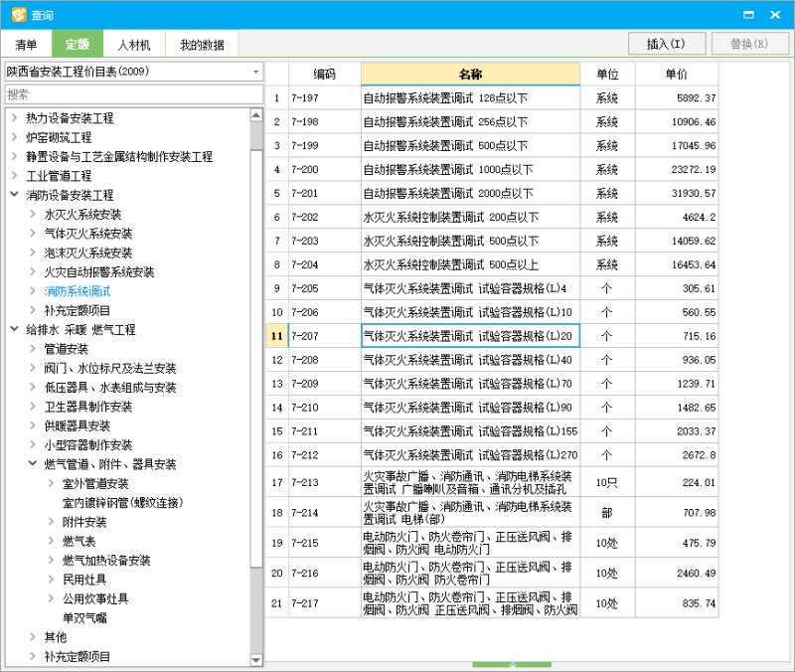Open the 陕西省安装工程价目表 dropdown

click(x=255, y=73)
